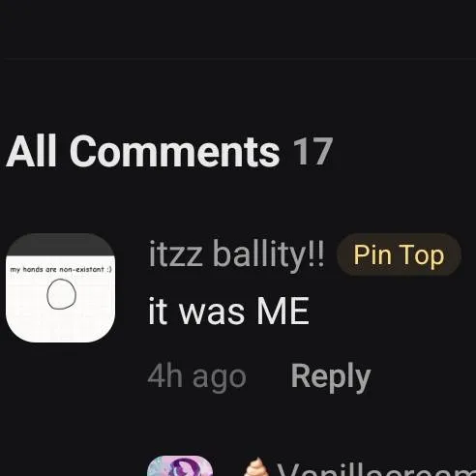This screenshot has width=476, height=476.
Task: Tap the 'my hands are non-existant' avatar caption
Action: coord(61,269)
